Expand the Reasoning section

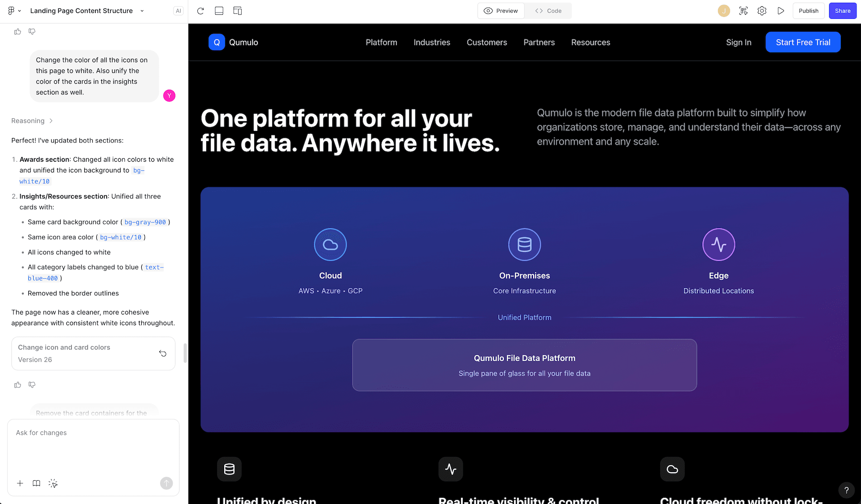32,121
